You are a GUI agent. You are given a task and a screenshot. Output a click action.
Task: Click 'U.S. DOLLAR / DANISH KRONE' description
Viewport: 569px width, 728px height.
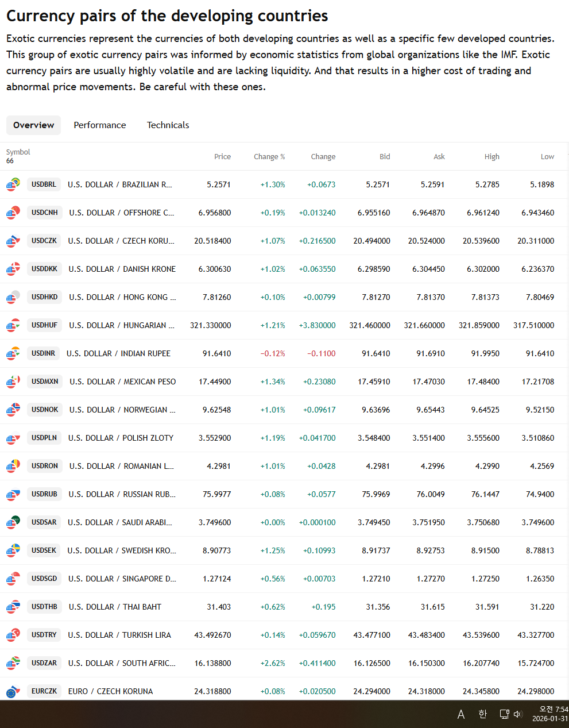point(122,269)
